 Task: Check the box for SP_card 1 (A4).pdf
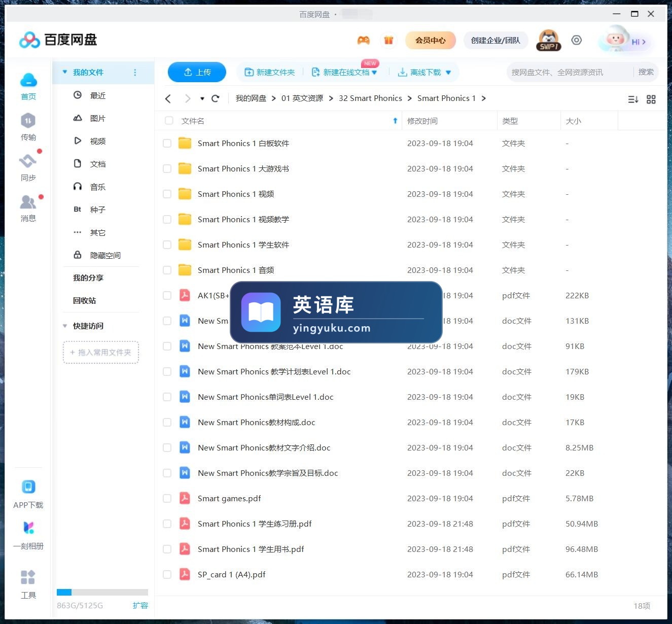click(x=167, y=575)
